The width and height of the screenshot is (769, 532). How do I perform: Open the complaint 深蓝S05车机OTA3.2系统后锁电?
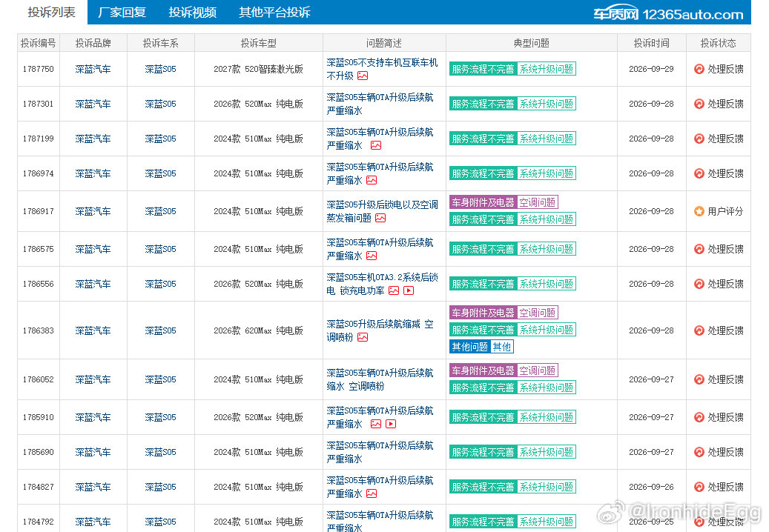(x=382, y=284)
